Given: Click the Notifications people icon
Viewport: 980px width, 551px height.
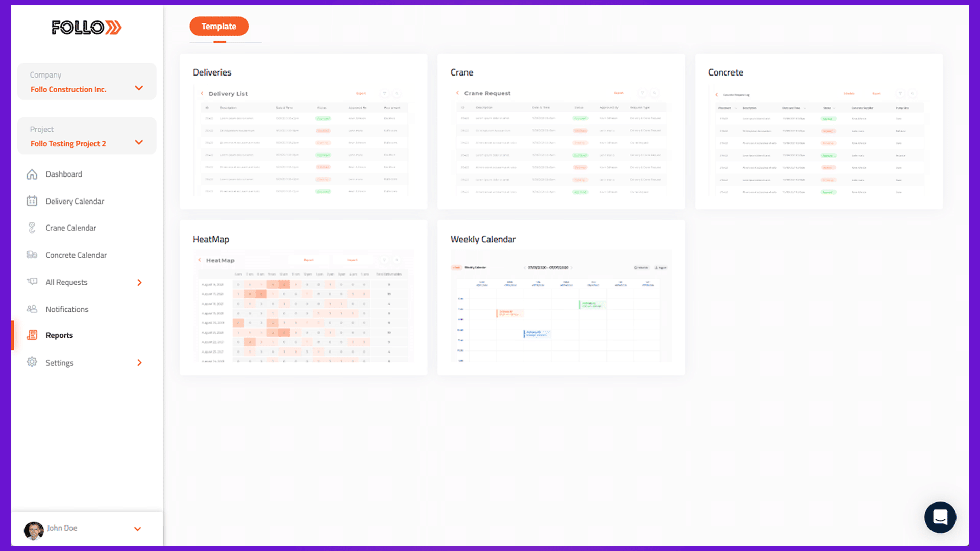Looking at the screenshot, I should pyautogui.click(x=32, y=309).
